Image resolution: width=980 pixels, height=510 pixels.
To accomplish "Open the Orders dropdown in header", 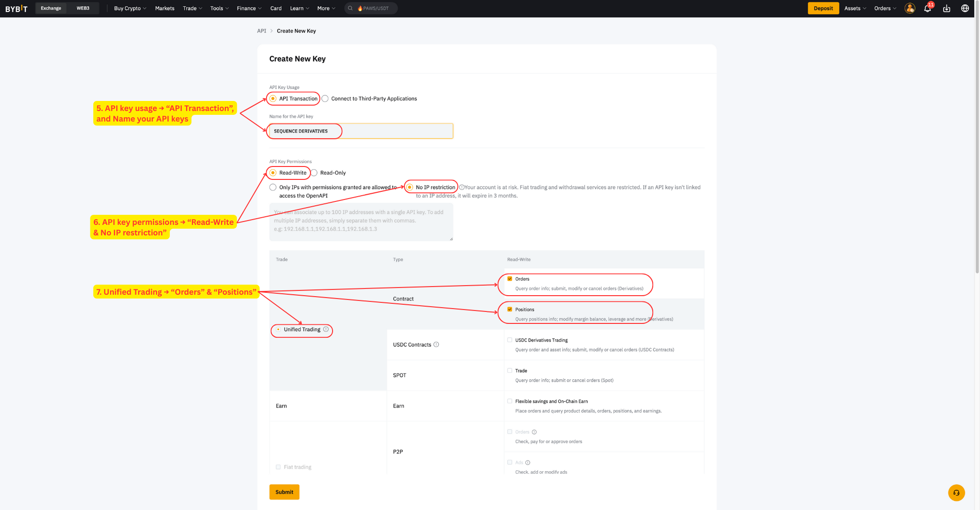I will tap(885, 9).
